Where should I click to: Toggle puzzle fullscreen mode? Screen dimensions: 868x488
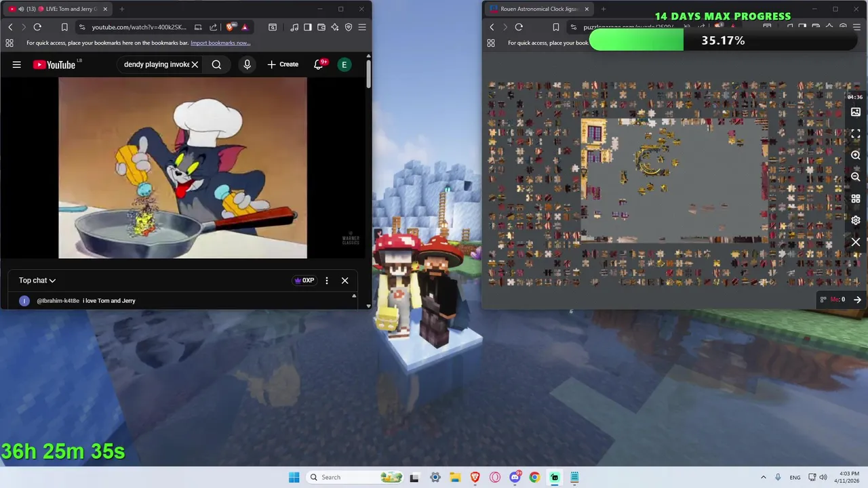tap(856, 134)
